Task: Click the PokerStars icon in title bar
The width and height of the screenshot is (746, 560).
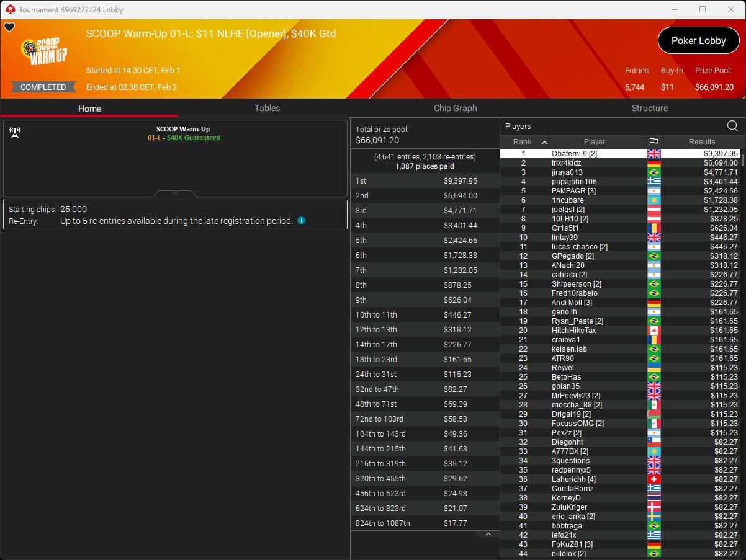Action: point(9,9)
